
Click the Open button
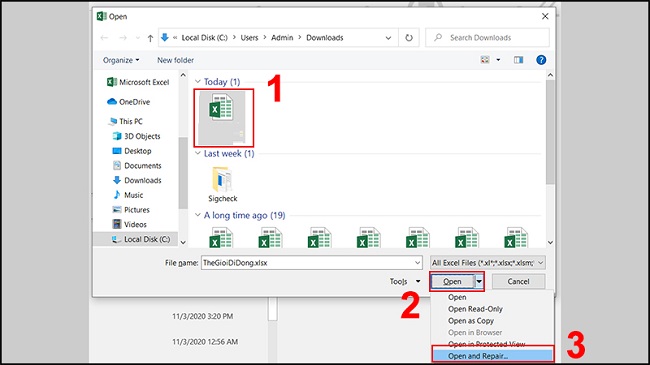point(452,282)
